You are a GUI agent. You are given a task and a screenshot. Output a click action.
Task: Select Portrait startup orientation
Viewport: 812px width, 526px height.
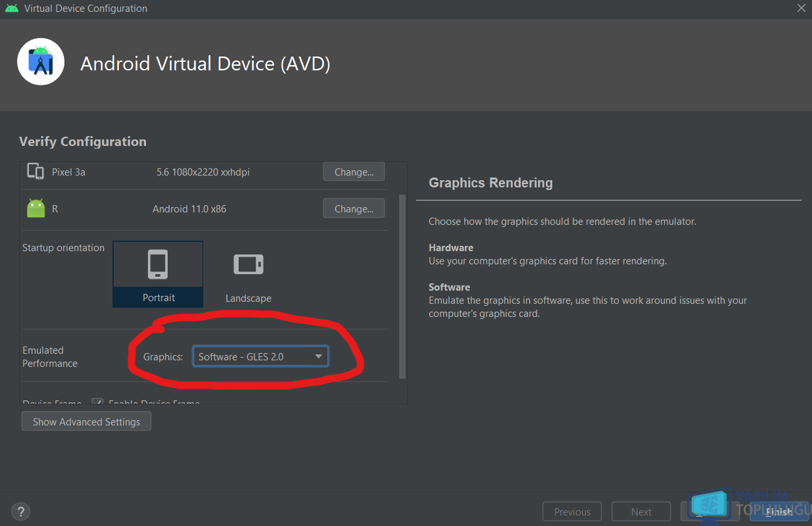click(158, 274)
